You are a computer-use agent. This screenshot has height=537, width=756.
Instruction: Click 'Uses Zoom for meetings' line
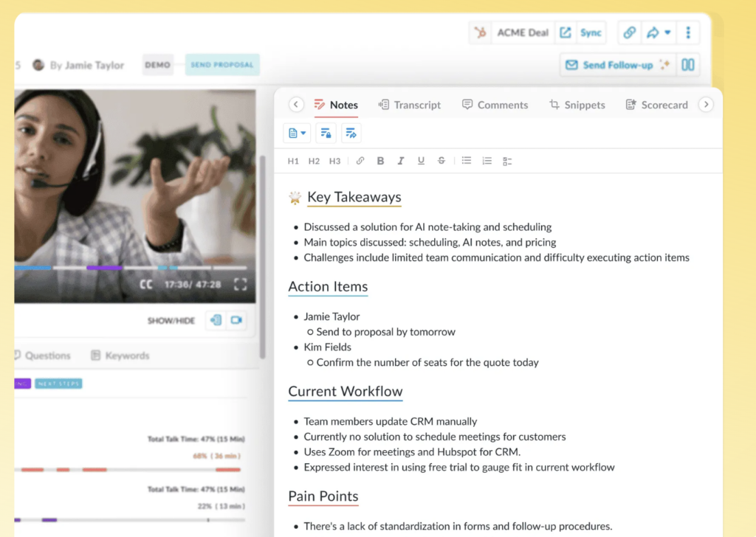pos(412,452)
